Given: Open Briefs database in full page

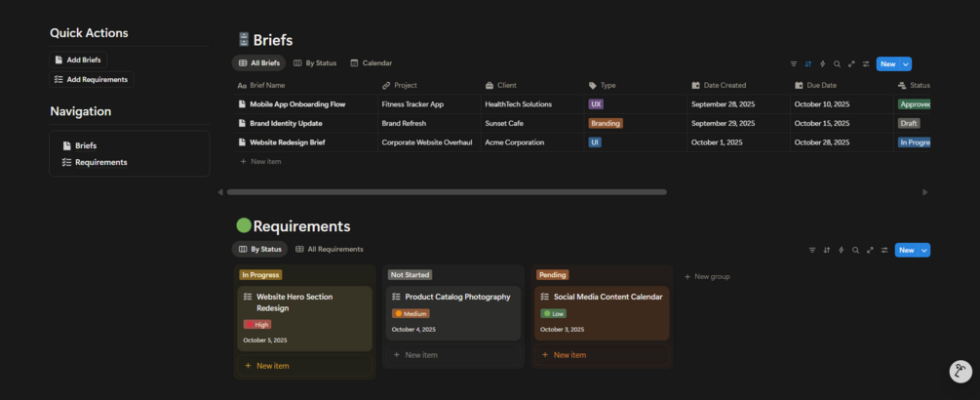Looking at the screenshot, I should click(x=851, y=64).
